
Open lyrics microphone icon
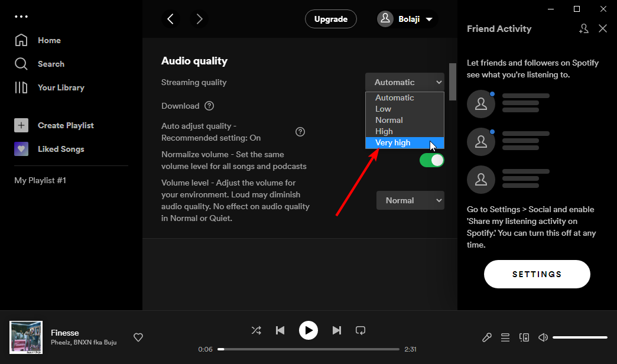[x=487, y=337]
